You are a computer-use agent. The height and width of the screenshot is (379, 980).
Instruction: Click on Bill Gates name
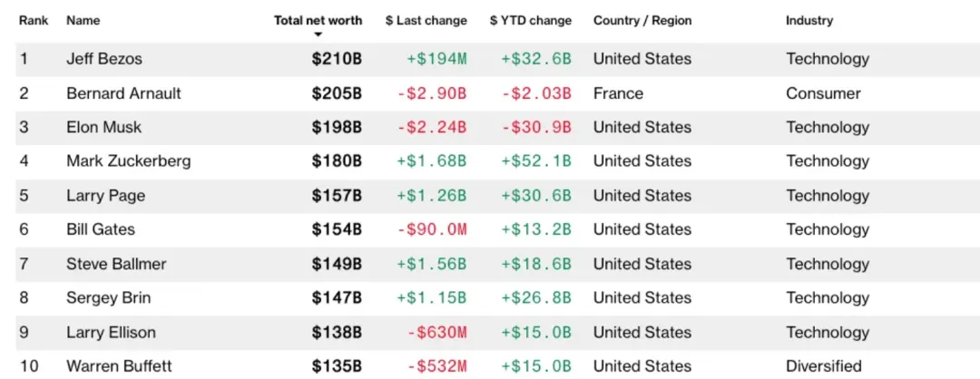101,229
